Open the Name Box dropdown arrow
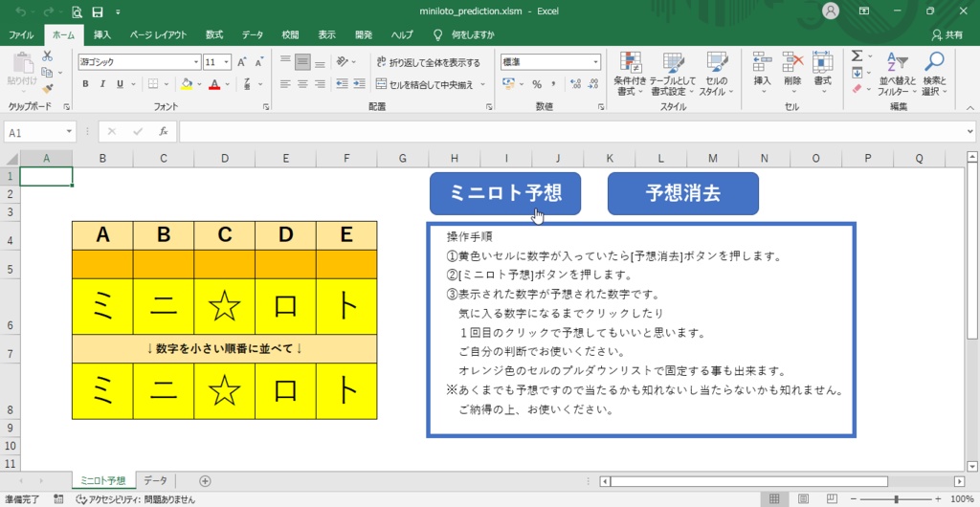980x507 pixels. point(69,132)
